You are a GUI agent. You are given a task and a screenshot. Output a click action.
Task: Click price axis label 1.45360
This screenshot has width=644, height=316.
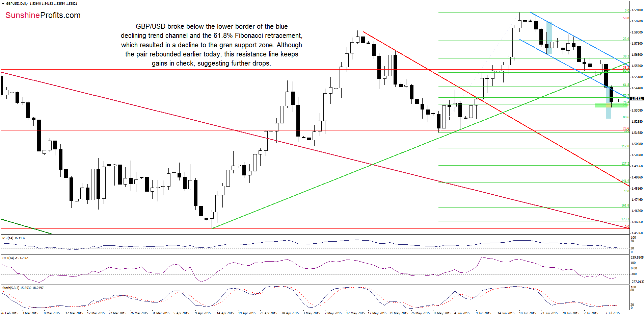pos(637,233)
